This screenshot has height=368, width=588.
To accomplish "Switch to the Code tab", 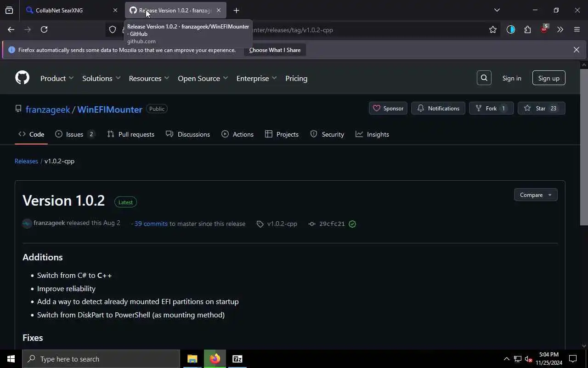I will [x=31, y=134].
